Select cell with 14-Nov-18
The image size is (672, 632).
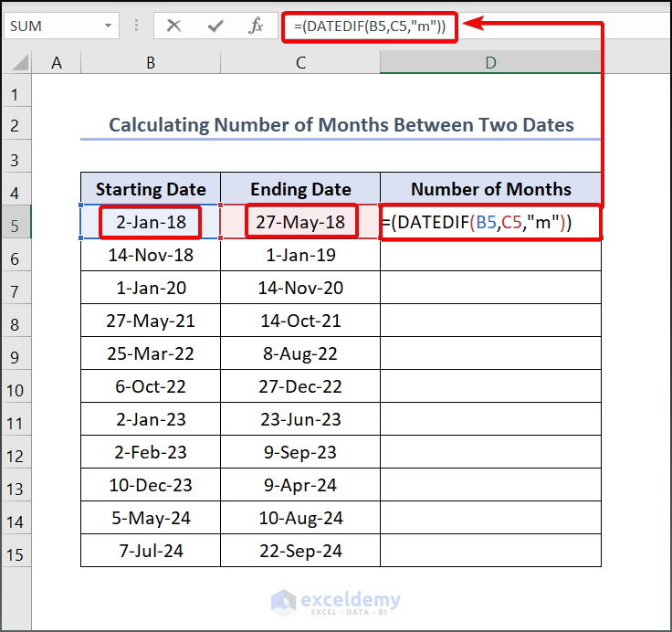[151, 255]
